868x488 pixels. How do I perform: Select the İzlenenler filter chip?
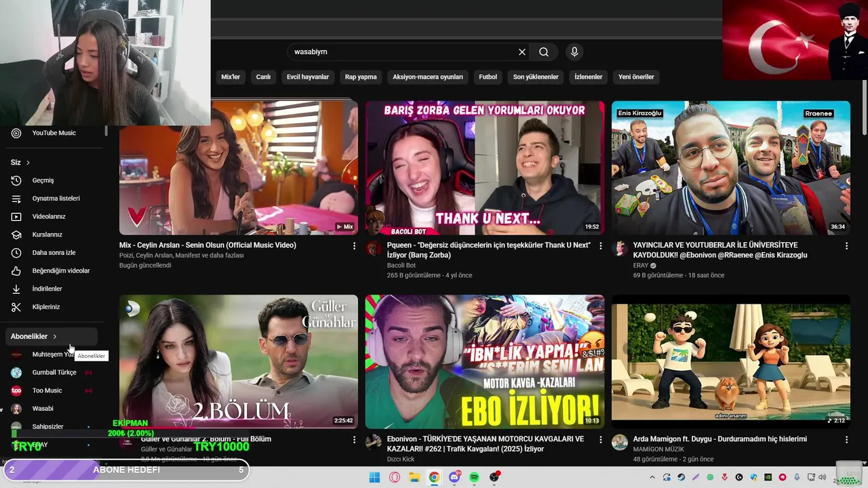coord(589,77)
